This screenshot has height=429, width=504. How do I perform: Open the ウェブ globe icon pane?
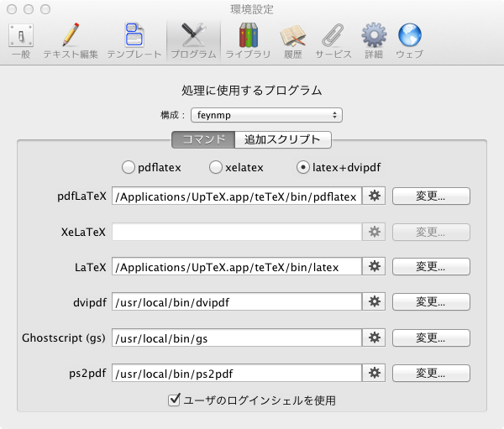[409, 40]
